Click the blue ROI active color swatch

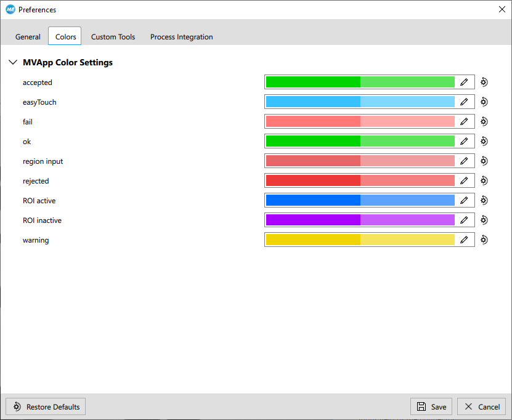point(360,200)
